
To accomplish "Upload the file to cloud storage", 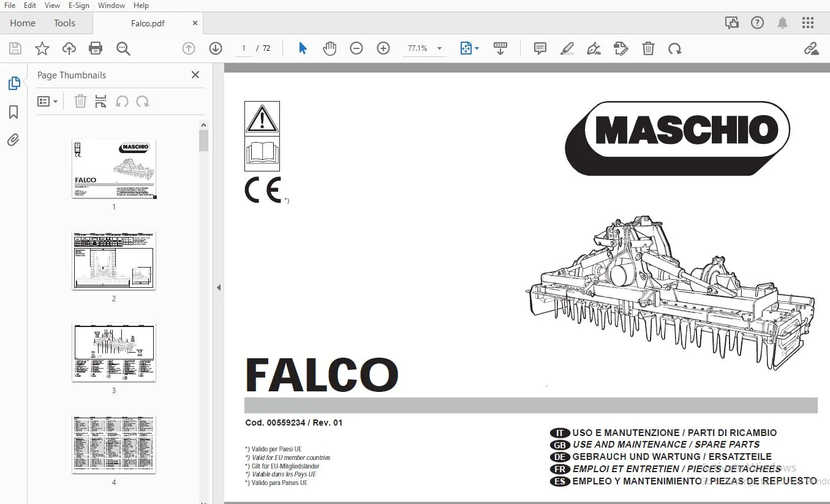I will point(69,49).
